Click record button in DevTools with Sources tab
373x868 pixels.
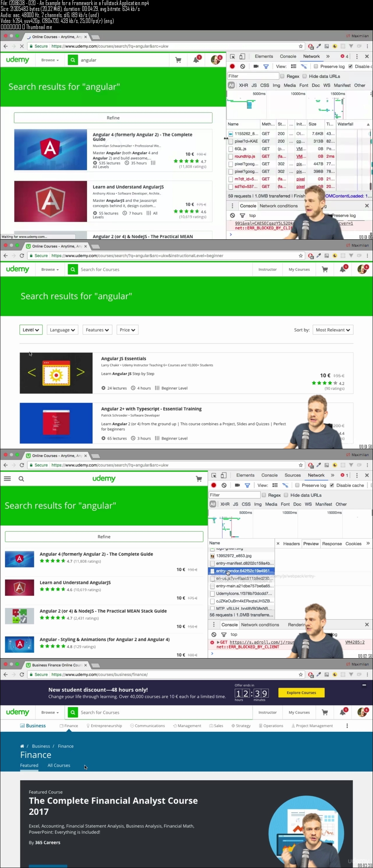[x=214, y=485]
